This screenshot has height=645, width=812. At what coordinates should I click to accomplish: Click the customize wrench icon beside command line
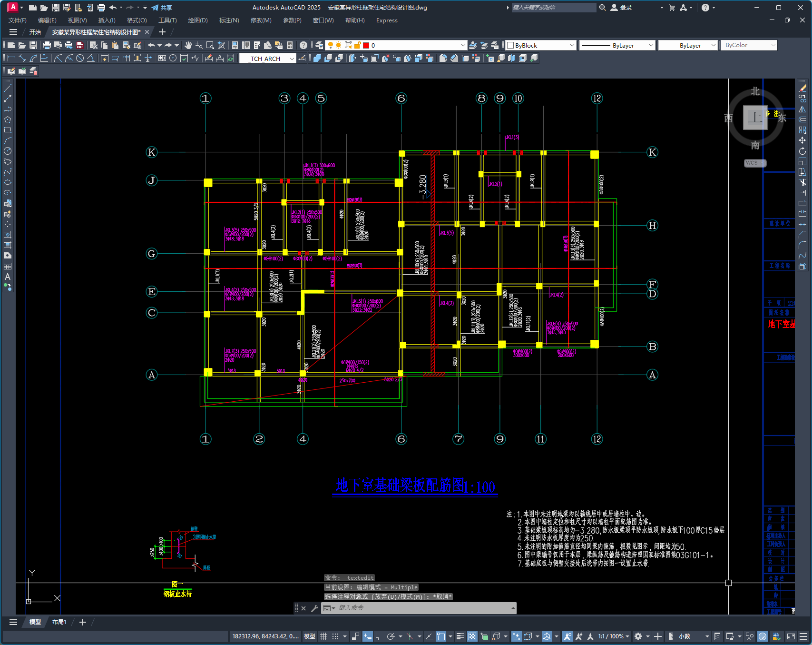[x=314, y=608]
